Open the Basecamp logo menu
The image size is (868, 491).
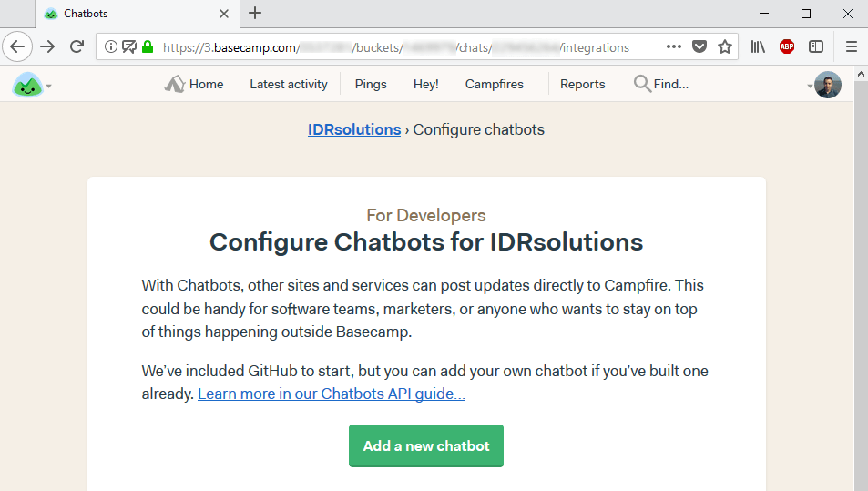[32, 85]
